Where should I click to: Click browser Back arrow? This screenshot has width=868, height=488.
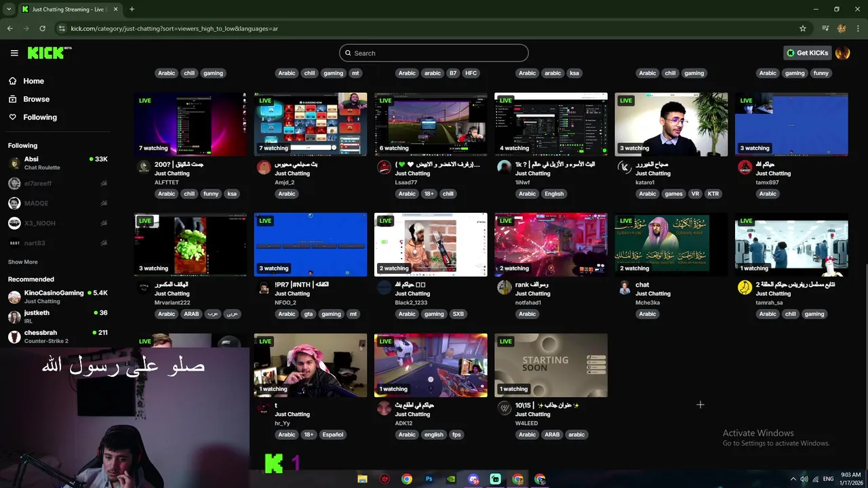click(9, 28)
